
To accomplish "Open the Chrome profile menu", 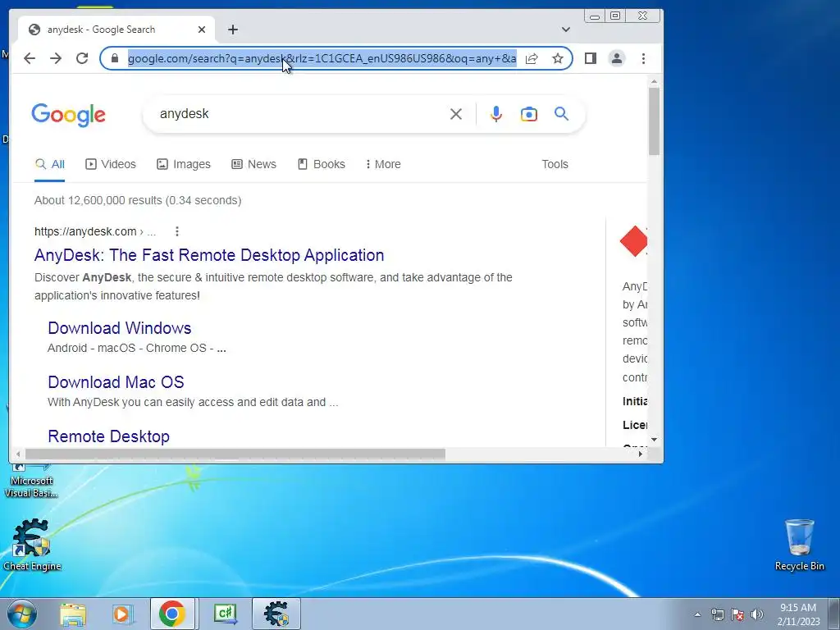I will [617, 58].
